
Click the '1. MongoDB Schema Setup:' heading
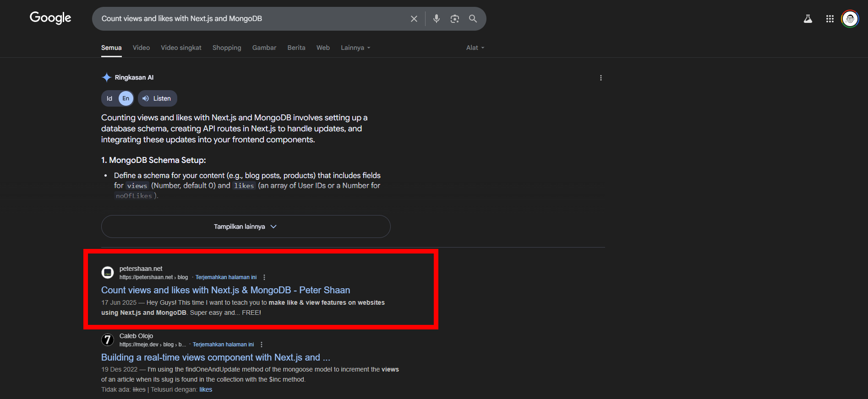point(153,160)
